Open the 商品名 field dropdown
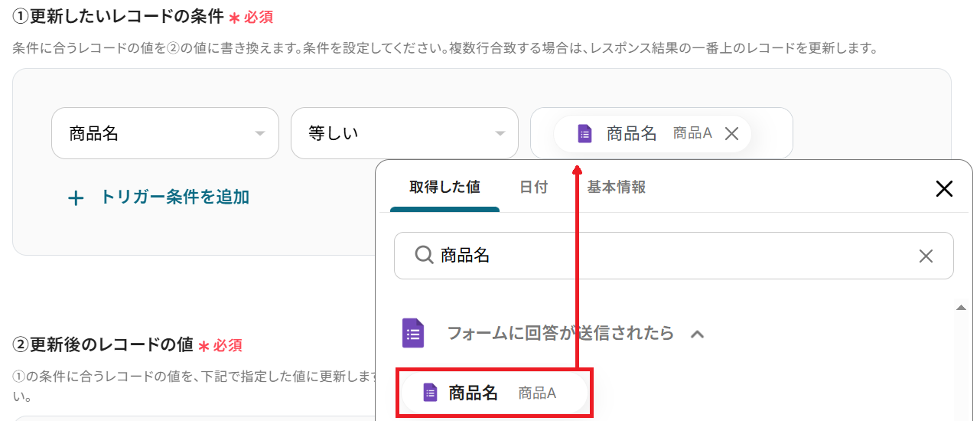The height and width of the screenshot is (421, 980). click(x=164, y=133)
